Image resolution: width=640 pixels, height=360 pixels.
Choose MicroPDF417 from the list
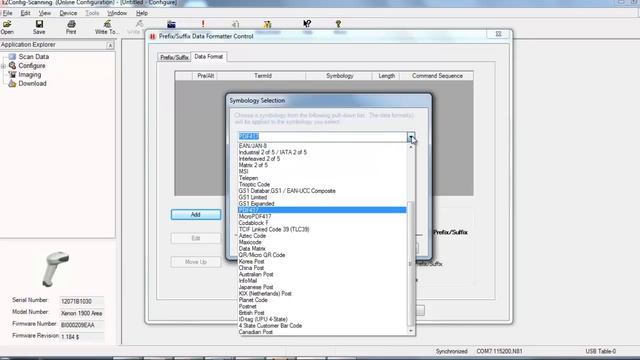pos(322,216)
